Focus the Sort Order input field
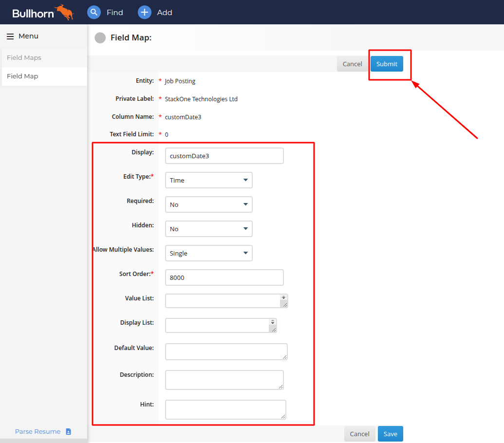This screenshot has width=504, height=443. pos(224,277)
